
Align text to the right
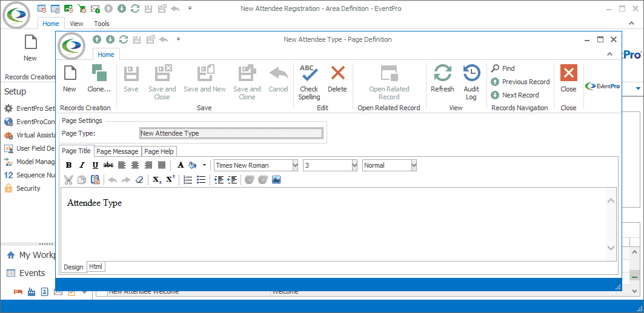coord(148,165)
